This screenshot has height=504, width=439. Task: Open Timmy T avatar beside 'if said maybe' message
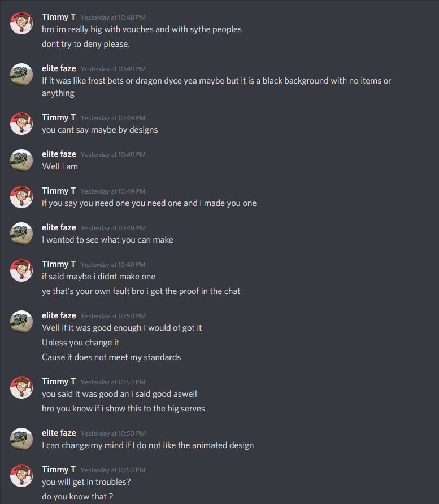[x=21, y=270]
